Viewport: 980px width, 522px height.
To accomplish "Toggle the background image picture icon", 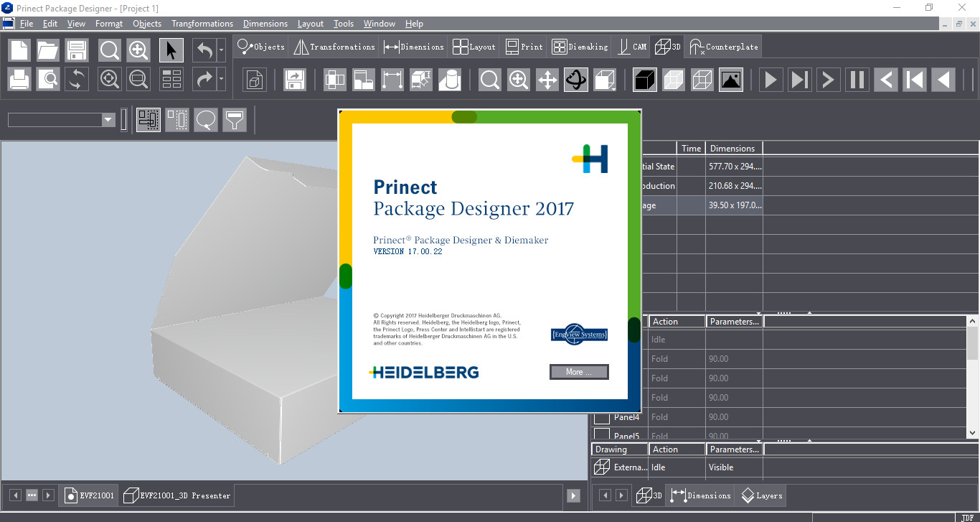I will (x=730, y=79).
